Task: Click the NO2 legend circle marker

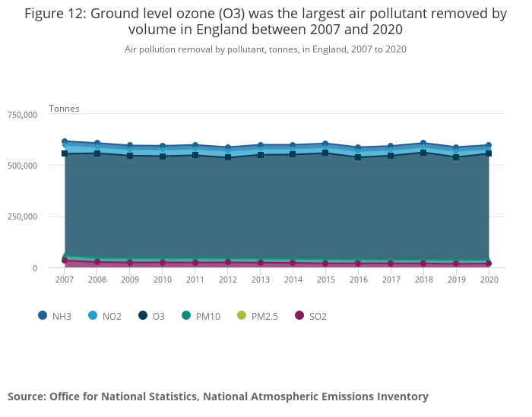Action: [x=93, y=316]
